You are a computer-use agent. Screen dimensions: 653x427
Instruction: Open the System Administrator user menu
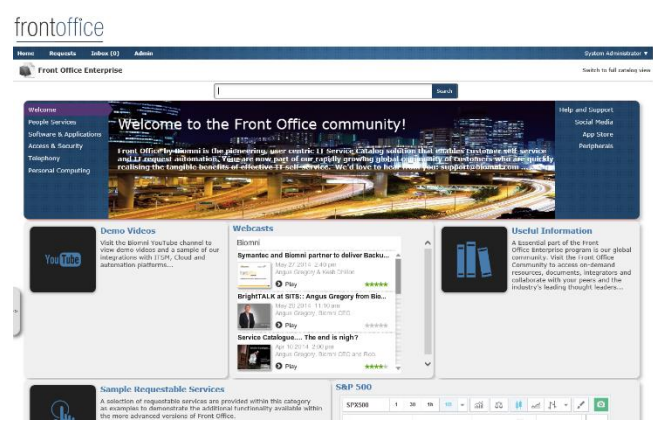[x=616, y=53]
